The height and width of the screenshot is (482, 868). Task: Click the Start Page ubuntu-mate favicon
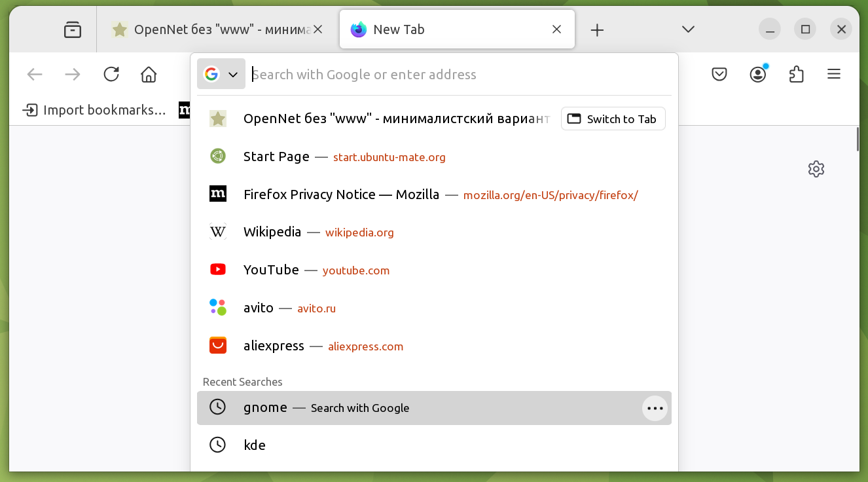(x=218, y=156)
